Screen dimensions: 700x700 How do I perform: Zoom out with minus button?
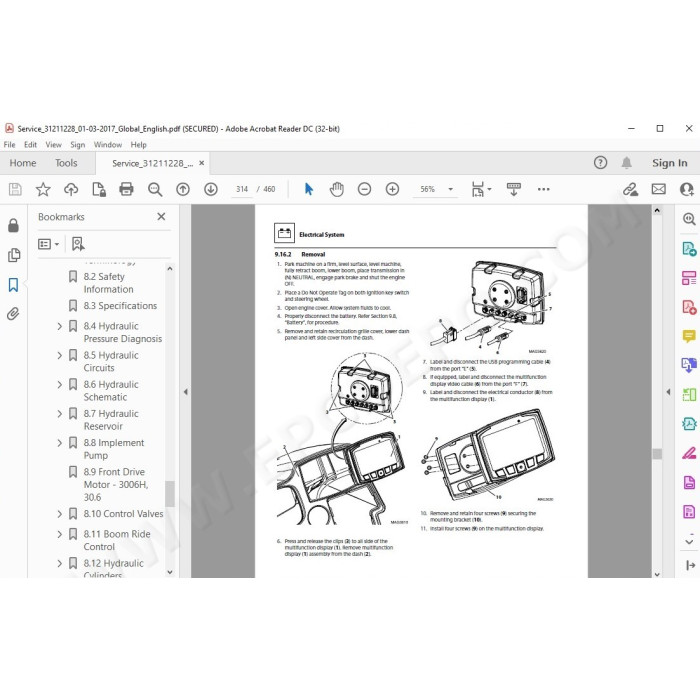[364, 189]
